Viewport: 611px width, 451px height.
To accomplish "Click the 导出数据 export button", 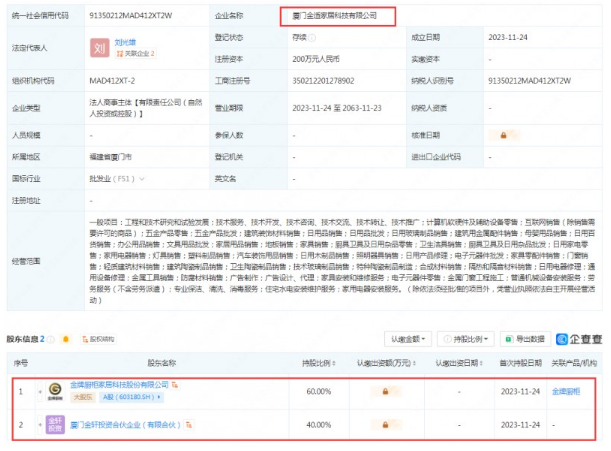I will 525,339.
